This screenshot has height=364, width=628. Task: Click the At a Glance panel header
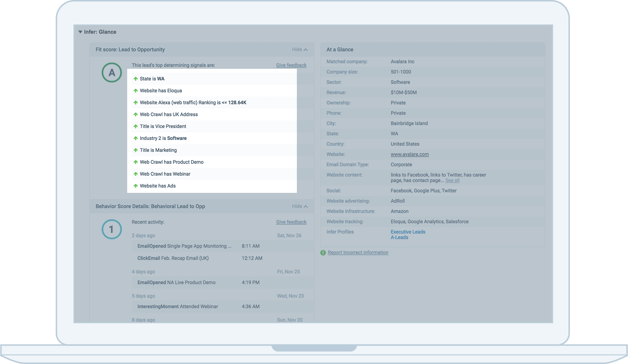point(433,49)
